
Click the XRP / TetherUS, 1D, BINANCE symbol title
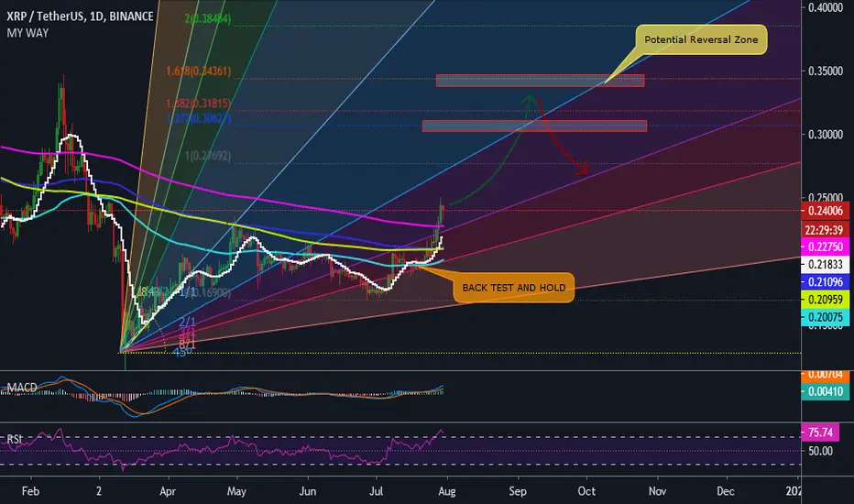point(80,16)
